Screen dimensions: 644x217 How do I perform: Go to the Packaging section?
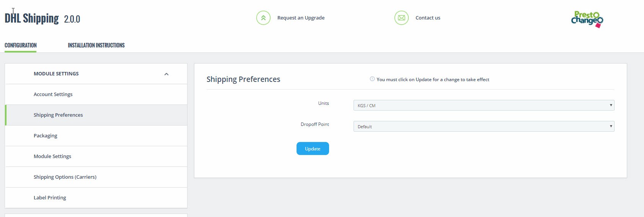pos(46,135)
